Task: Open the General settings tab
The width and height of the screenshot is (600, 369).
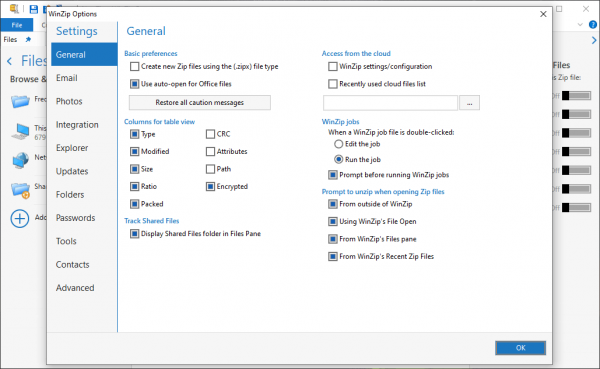Action: coord(84,55)
